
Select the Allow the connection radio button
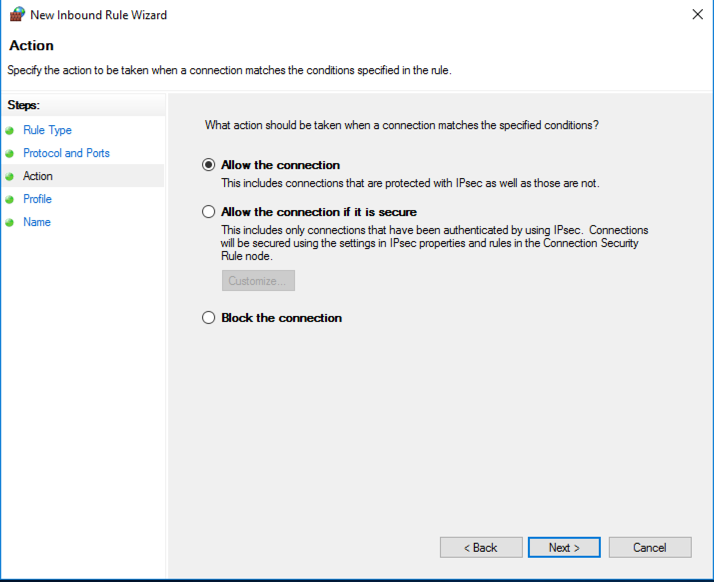[208, 165]
